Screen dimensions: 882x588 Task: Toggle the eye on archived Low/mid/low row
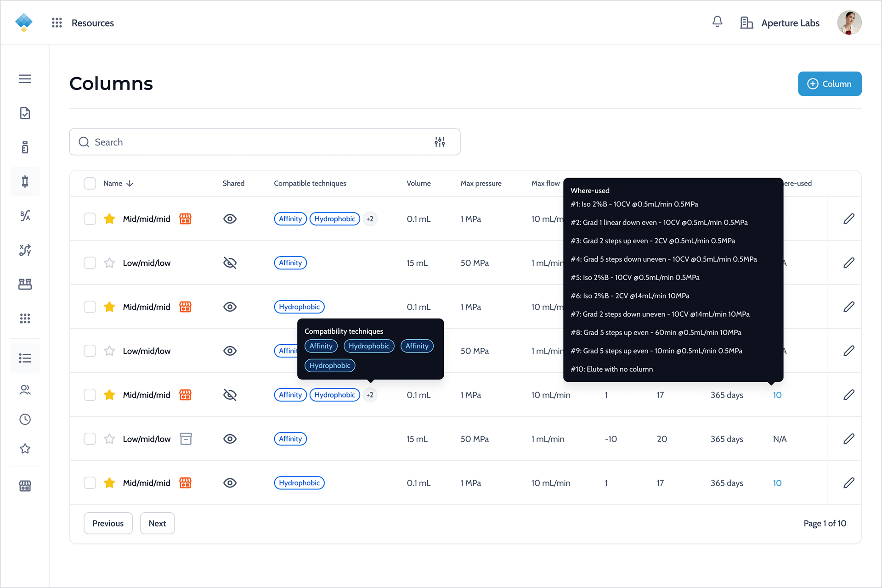[x=230, y=439]
